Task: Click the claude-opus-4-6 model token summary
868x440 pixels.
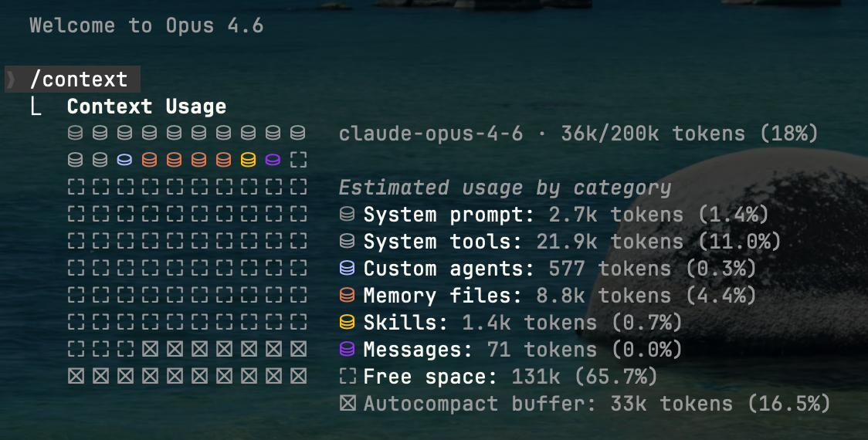Action: pyautogui.click(x=578, y=134)
